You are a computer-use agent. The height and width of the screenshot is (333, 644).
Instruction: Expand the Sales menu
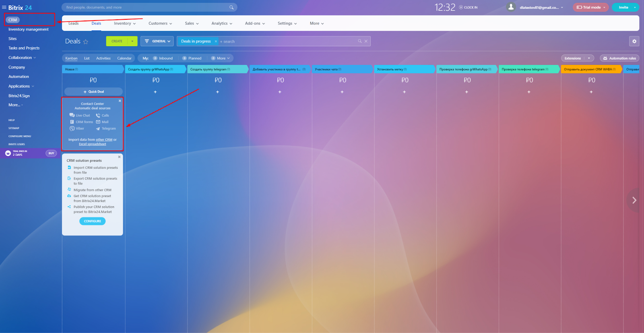(192, 23)
